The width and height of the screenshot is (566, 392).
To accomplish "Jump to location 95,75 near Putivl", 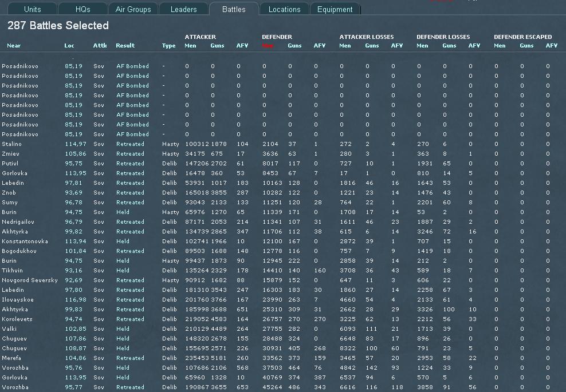I will pyautogui.click(x=74, y=163).
